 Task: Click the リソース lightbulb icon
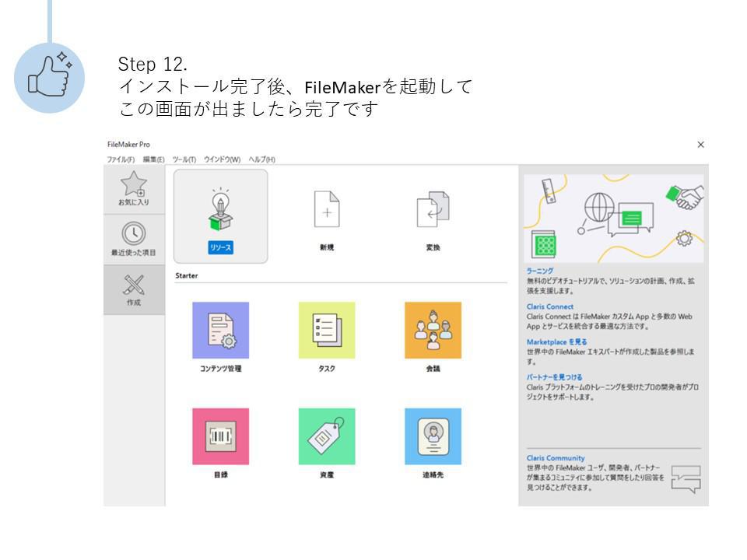220,209
